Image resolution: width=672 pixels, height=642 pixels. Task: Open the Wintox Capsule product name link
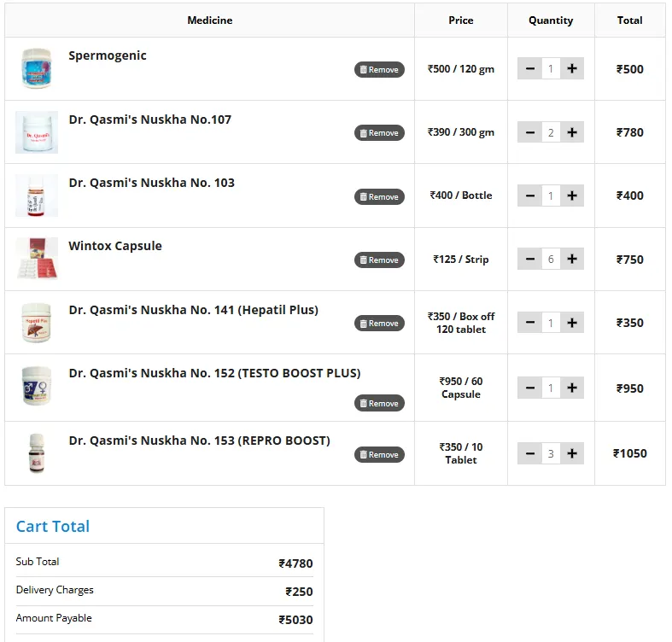(x=115, y=246)
